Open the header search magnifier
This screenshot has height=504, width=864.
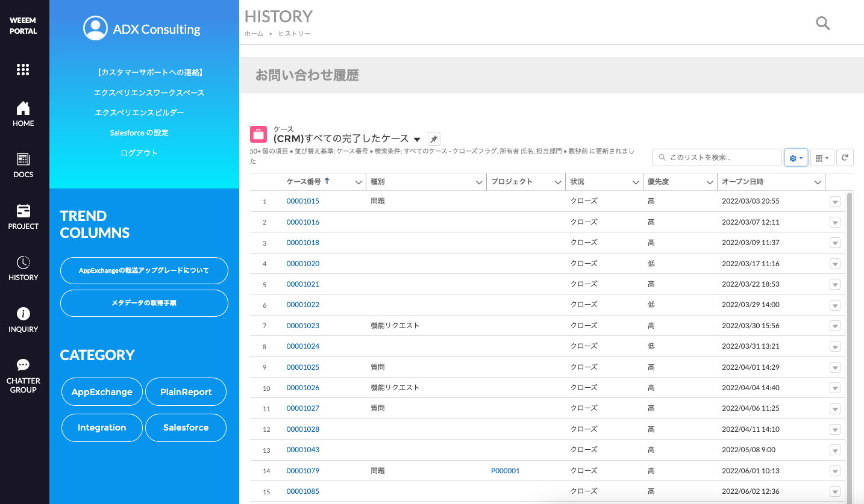pyautogui.click(x=823, y=23)
